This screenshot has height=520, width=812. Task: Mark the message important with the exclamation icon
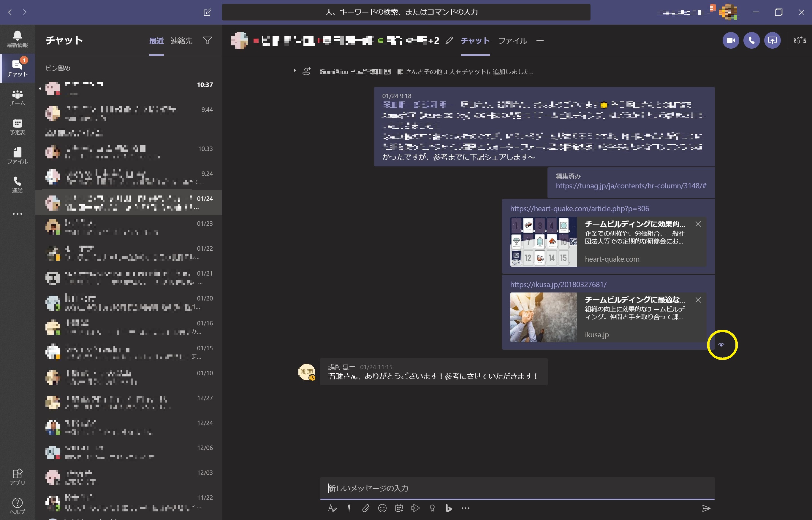click(x=349, y=508)
